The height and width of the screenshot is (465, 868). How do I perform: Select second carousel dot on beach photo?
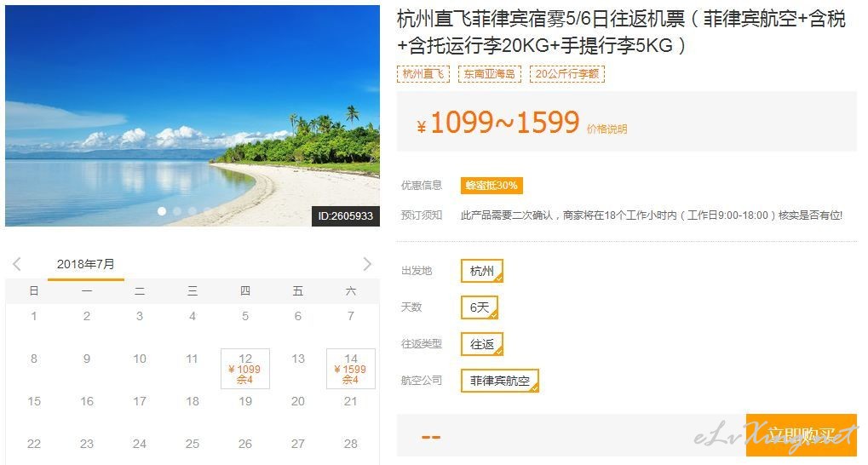coord(177,211)
